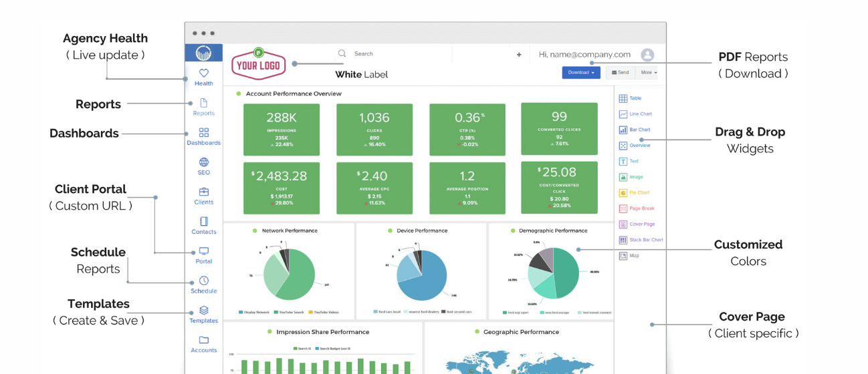
Task: Open the Health section in sidebar
Action: pyautogui.click(x=203, y=77)
